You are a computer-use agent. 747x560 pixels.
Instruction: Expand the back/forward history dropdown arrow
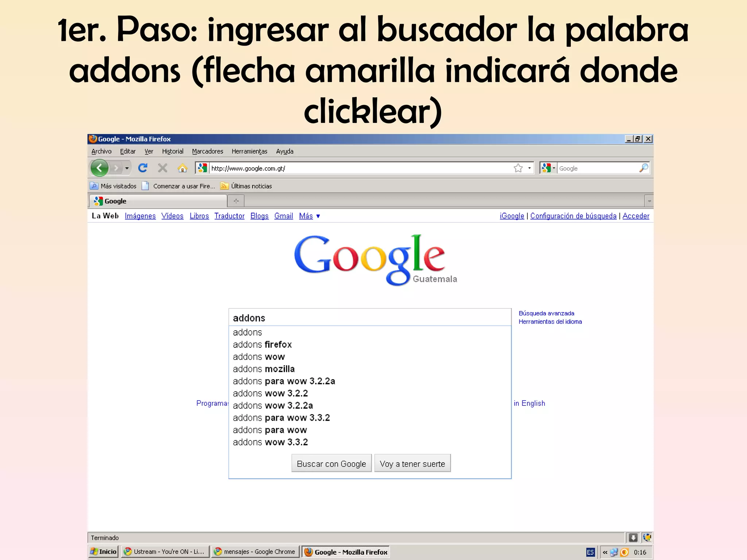pos(127,168)
